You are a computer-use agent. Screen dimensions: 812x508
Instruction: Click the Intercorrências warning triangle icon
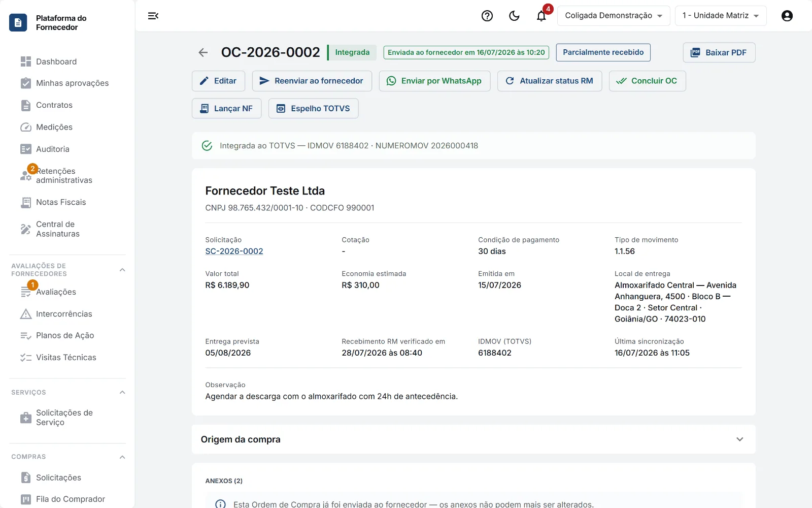point(26,314)
